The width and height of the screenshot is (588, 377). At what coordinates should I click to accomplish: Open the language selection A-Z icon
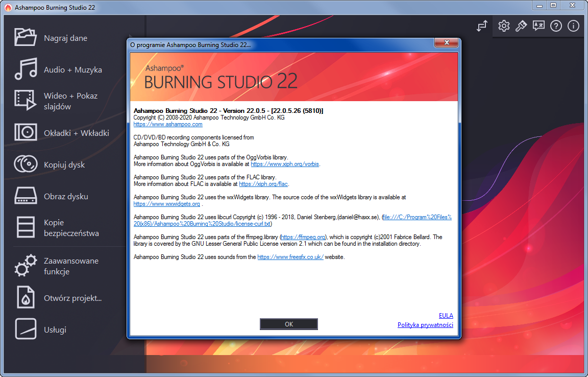pos(538,26)
